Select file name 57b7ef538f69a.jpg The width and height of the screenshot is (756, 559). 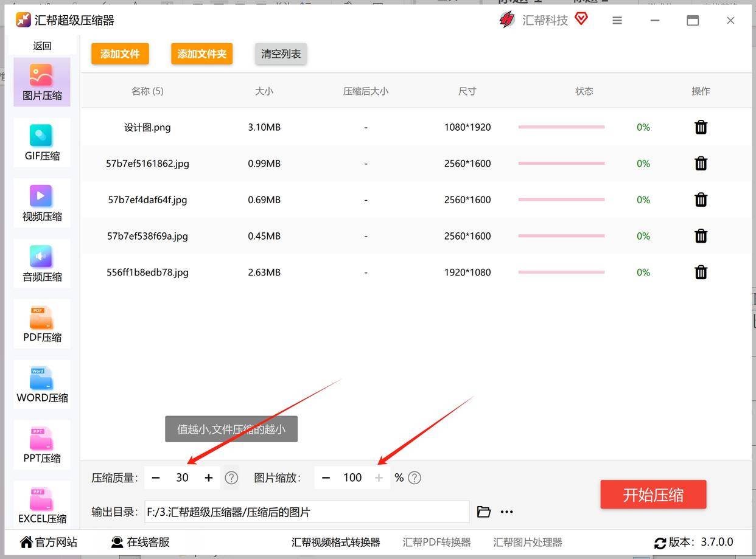[x=147, y=236]
